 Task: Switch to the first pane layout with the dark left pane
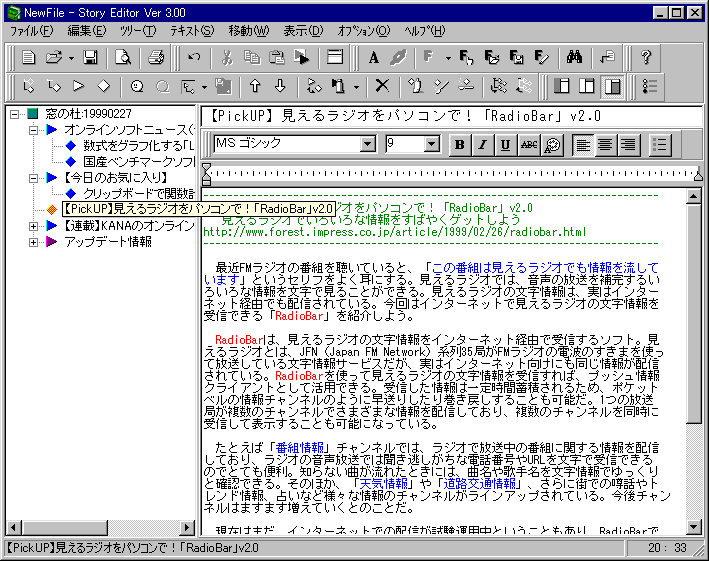[562, 86]
